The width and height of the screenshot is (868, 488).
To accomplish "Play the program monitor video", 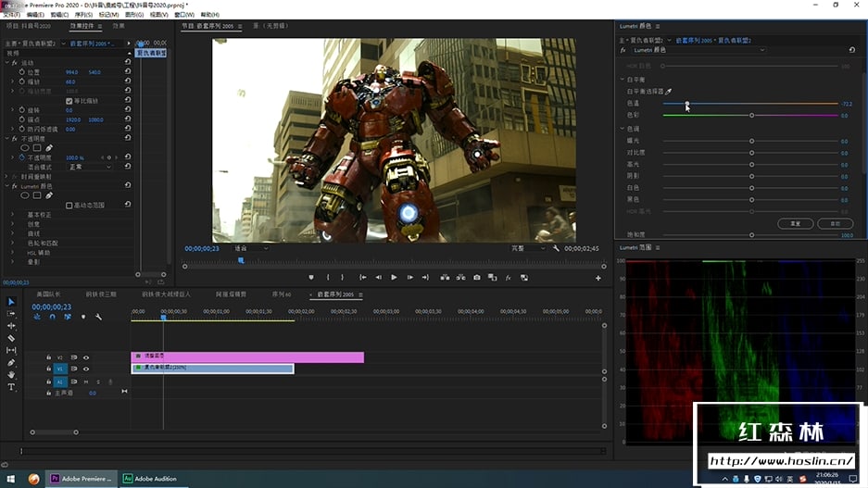I will coord(394,278).
